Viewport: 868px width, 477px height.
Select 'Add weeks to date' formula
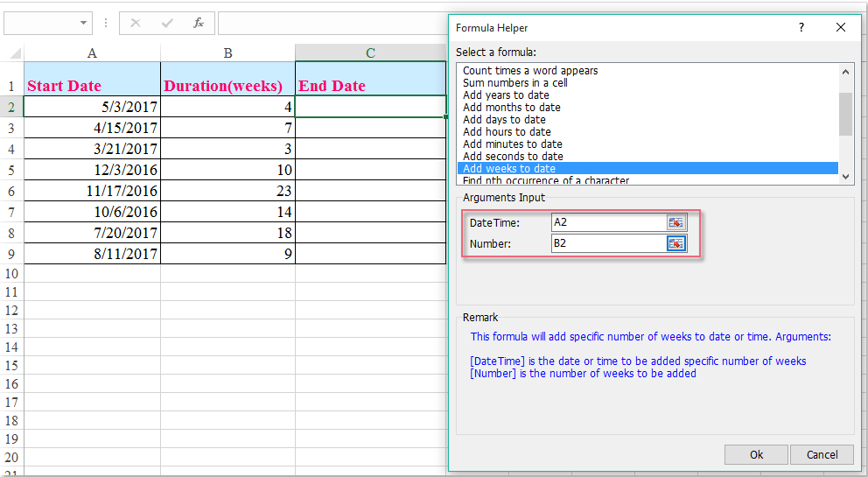(x=647, y=168)
